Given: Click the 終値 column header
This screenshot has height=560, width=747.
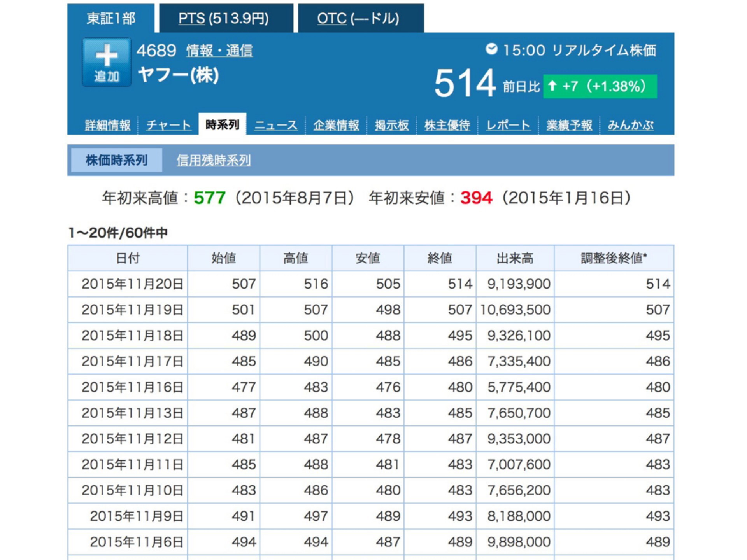Looking at the screenshot, I should tap(440, 258).
